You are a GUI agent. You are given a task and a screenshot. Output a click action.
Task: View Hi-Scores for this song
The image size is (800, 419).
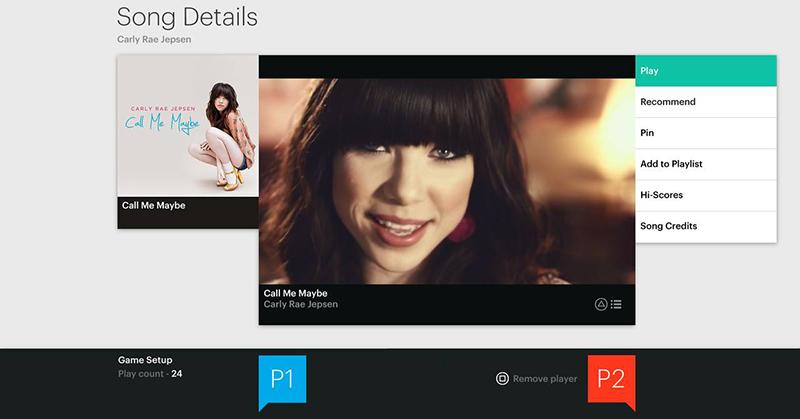tap(706, 195)
